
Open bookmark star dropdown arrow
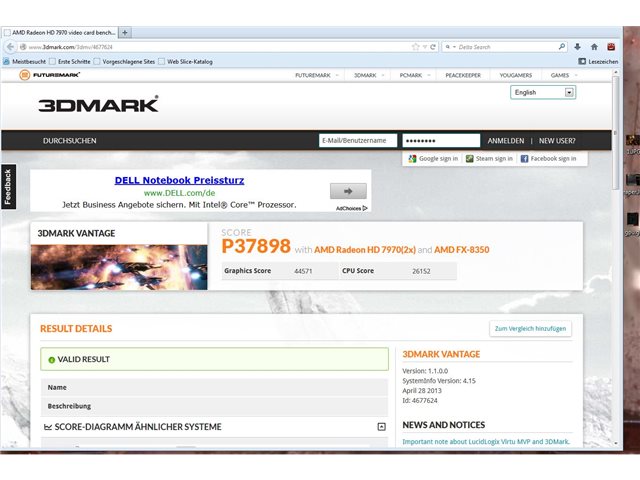click(x=424, y=47)
